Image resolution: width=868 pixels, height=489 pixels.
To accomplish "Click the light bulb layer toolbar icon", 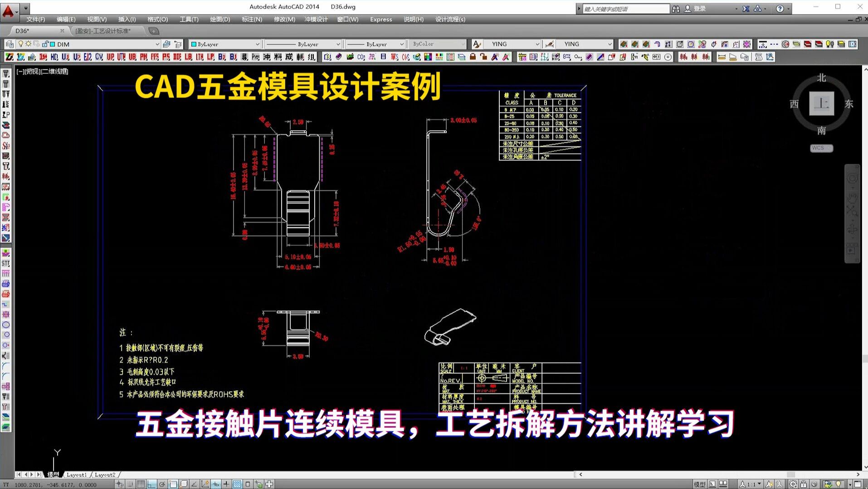I will click(x=829, y=44).
